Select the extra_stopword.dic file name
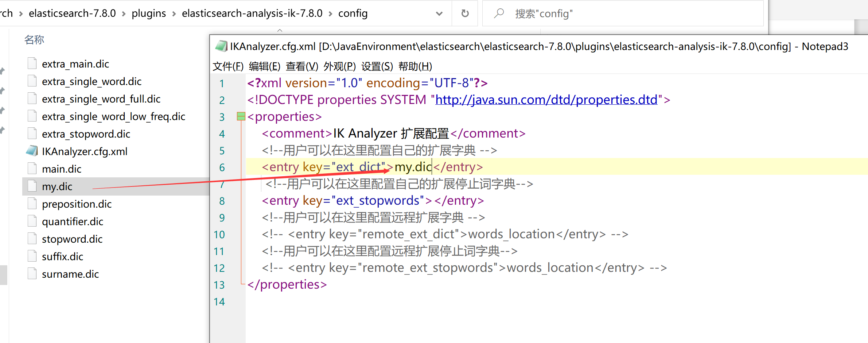Image resolution: width=868 pixels, height=343 pixels. point(86,134)
